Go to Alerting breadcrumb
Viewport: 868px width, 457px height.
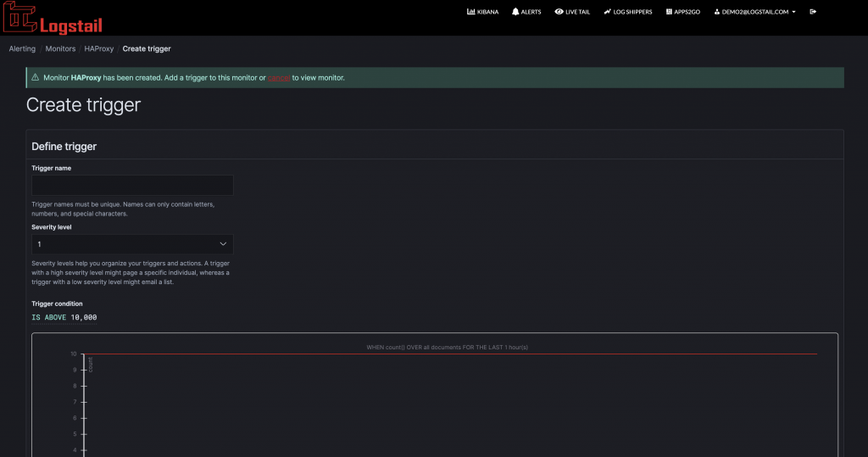22,48
